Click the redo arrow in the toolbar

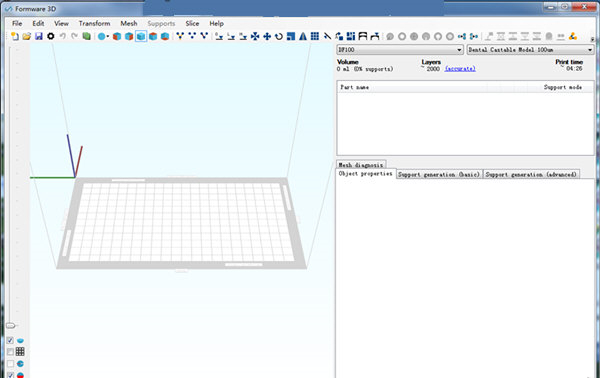coord(75,36)
